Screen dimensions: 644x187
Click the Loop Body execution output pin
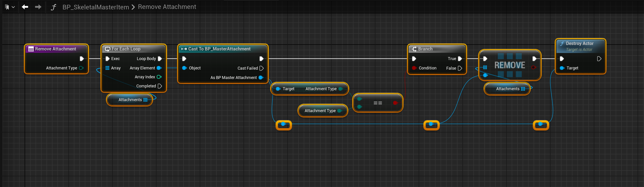pos(160,59)
